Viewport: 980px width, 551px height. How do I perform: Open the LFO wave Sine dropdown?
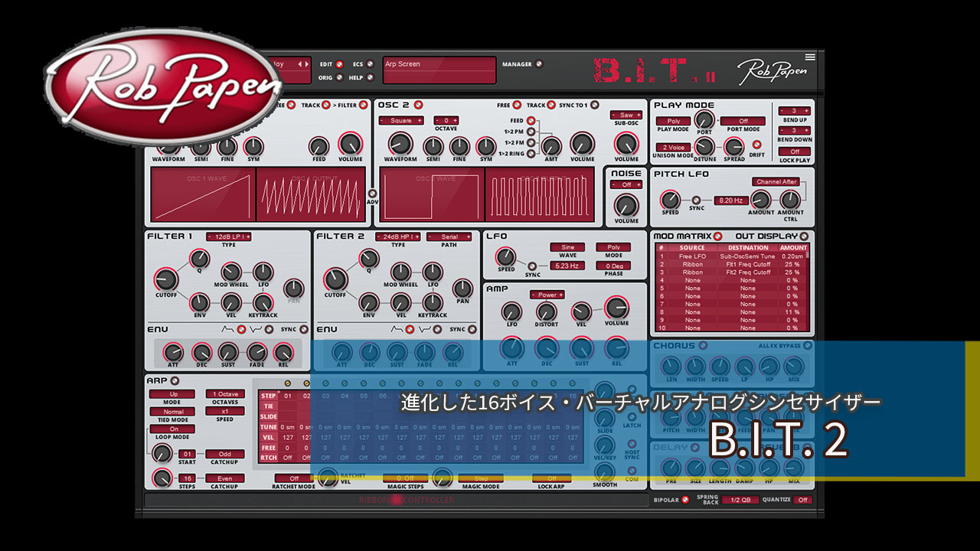[567, 247]
